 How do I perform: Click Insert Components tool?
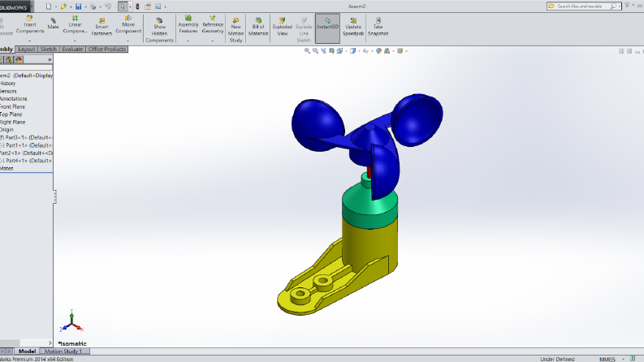pos(30,24)
